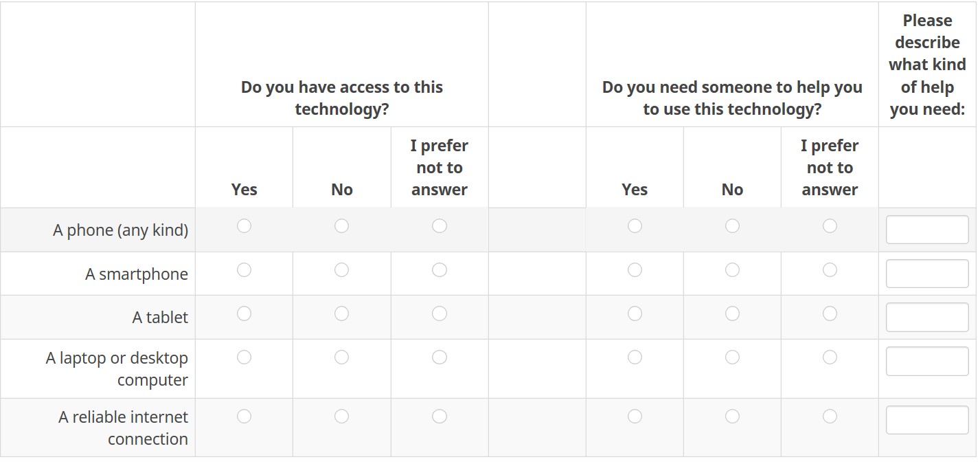The image size is (980, 464).
Task: Select Yes for needing tablet help
Action: point(635,313)
